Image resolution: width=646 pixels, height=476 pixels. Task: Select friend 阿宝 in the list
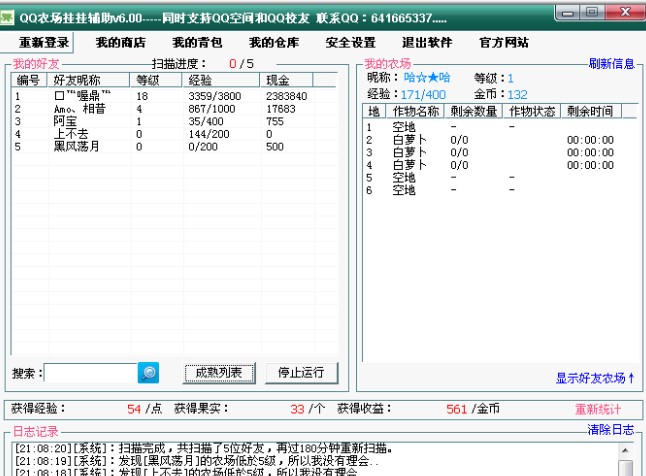(x=65, y=121)
